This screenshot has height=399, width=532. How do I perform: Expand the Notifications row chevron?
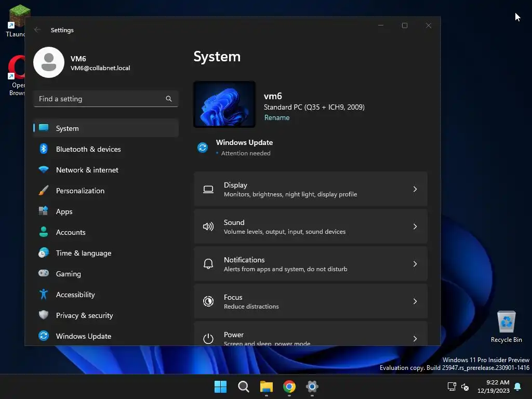415,263
